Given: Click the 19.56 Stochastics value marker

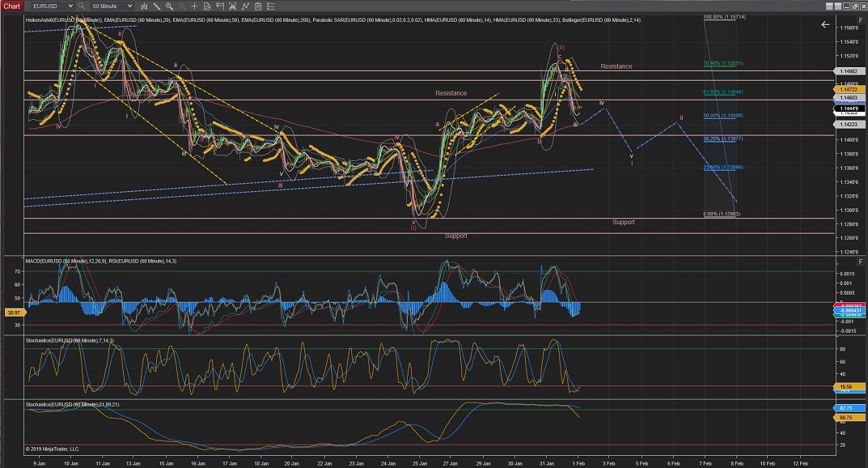Looking at the screenshot, I should (847, 388).
